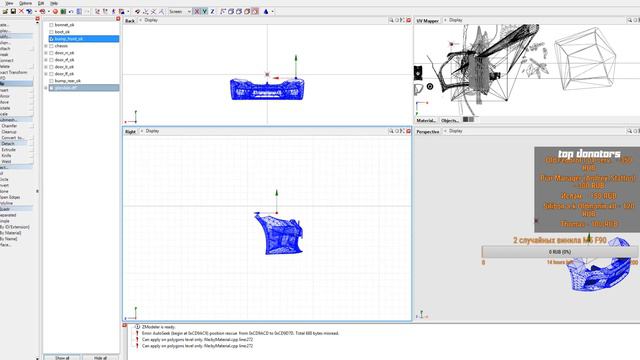Click the red sphere toolbar icon
640x360 pixels.
55,11
